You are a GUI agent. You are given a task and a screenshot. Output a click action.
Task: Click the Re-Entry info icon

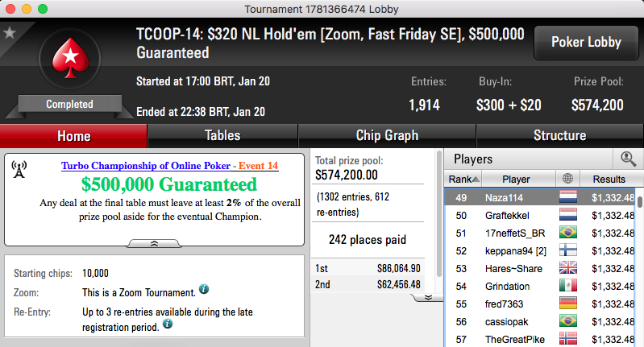168,324
